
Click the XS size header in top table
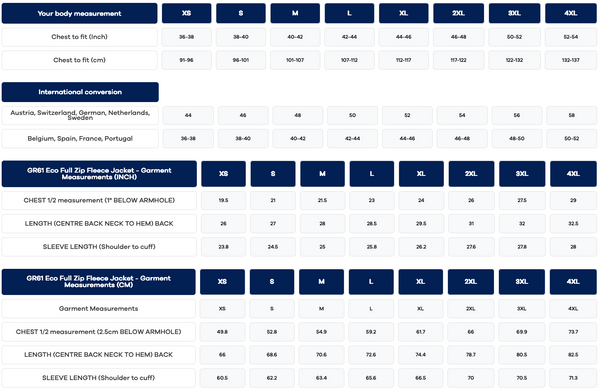186,13
